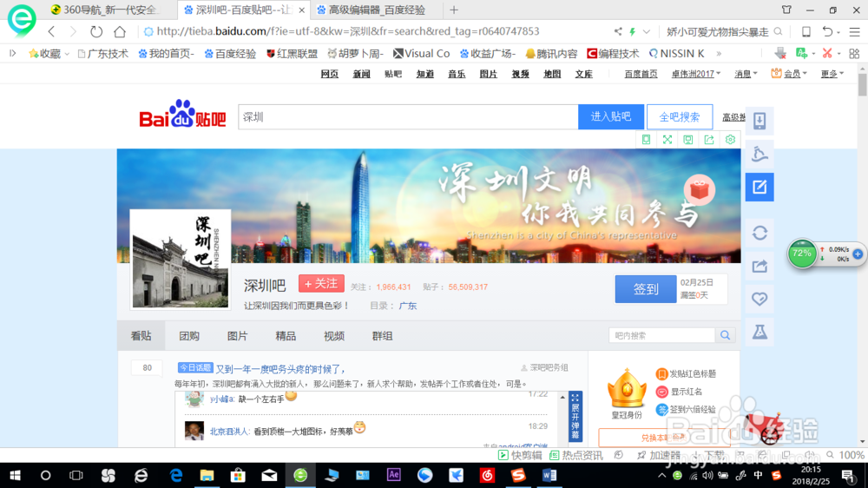Click the share icon in address bar

[618, 31]
